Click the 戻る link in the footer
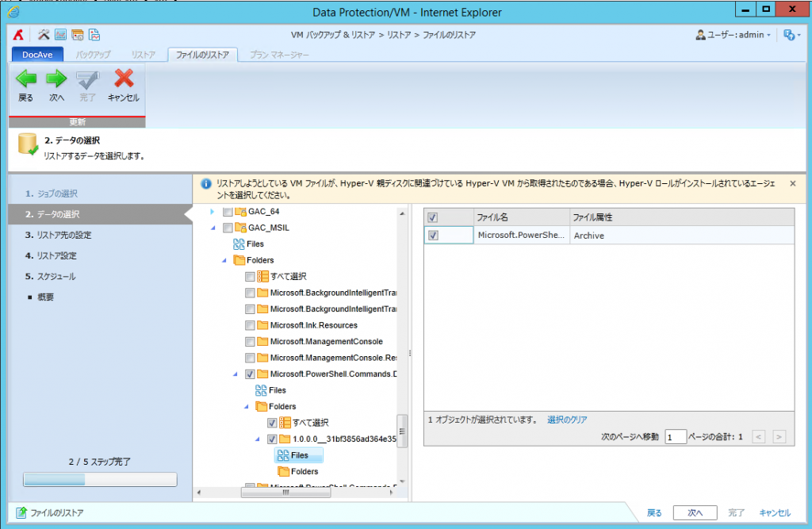 pos(654,512)
